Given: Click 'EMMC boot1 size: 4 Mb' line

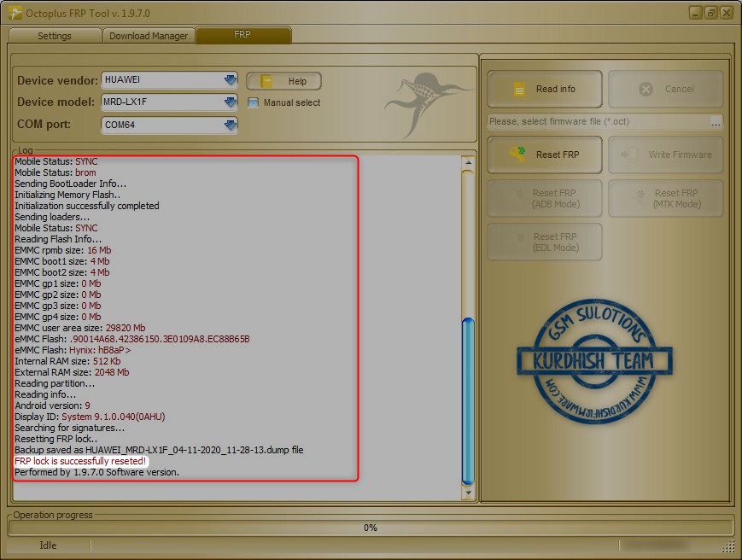Looking at the screenshot, I should 62,261.
